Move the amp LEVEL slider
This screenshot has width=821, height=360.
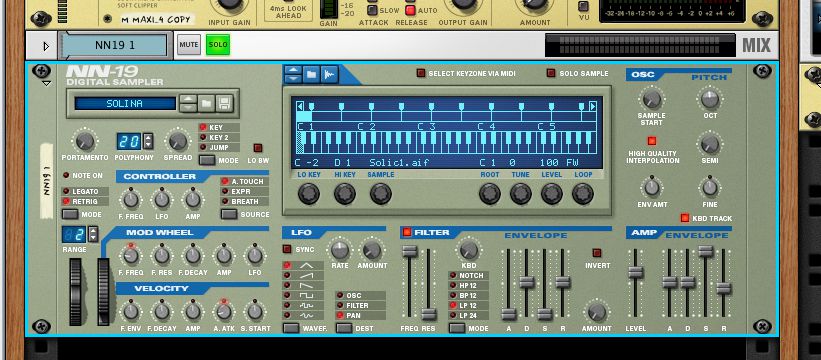tap(636, 273)
